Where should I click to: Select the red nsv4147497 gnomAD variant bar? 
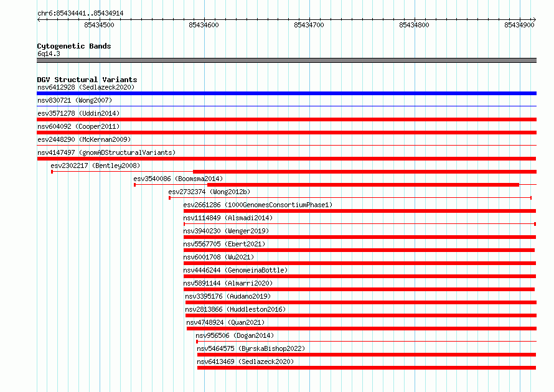pyautogui.click(x=286, y=159)
